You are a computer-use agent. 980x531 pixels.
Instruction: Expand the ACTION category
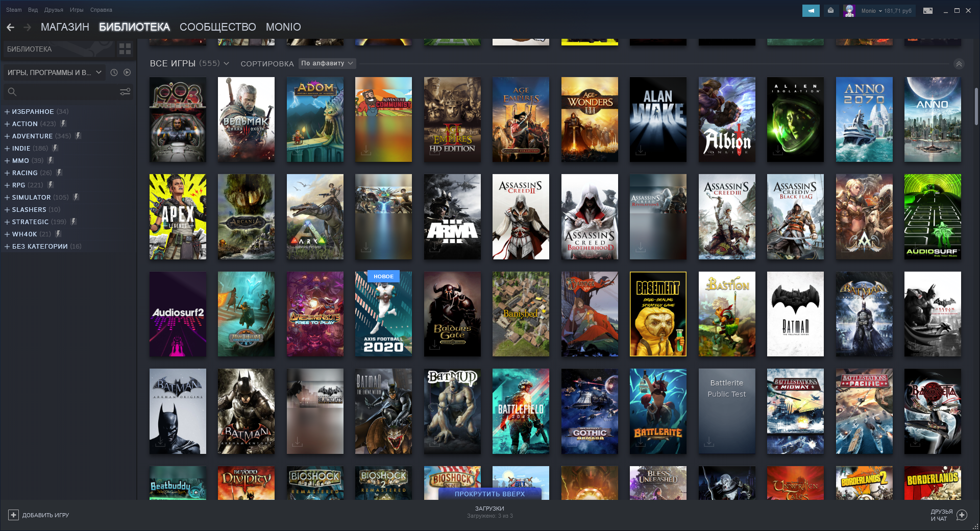click(x=7, y=124)
